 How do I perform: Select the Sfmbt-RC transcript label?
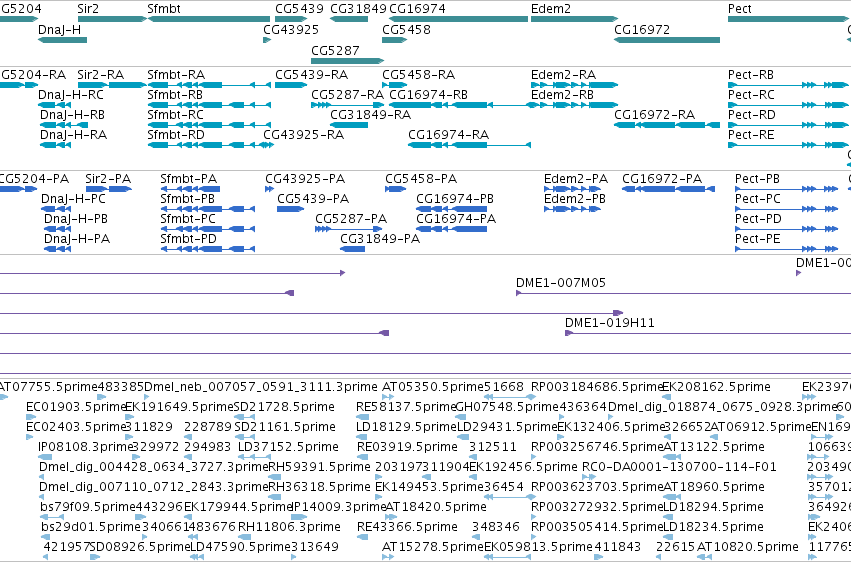[x=175, y=114]
